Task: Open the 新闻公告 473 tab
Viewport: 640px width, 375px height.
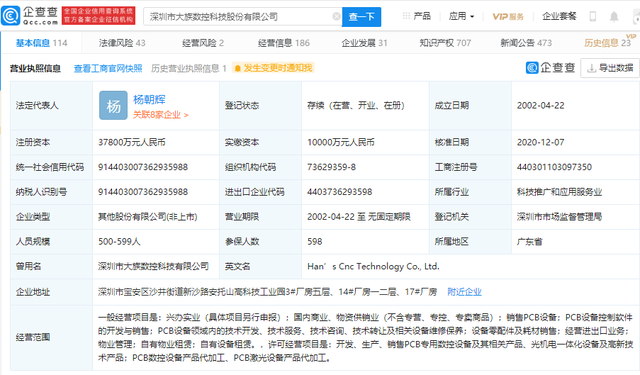Action: click(526, 43)
